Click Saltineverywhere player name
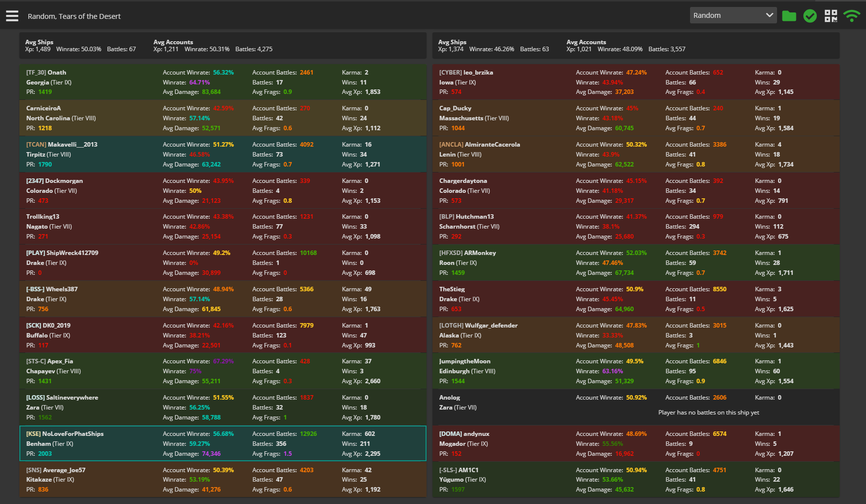The width and height of the screenshot is (866, 504). 72,398
